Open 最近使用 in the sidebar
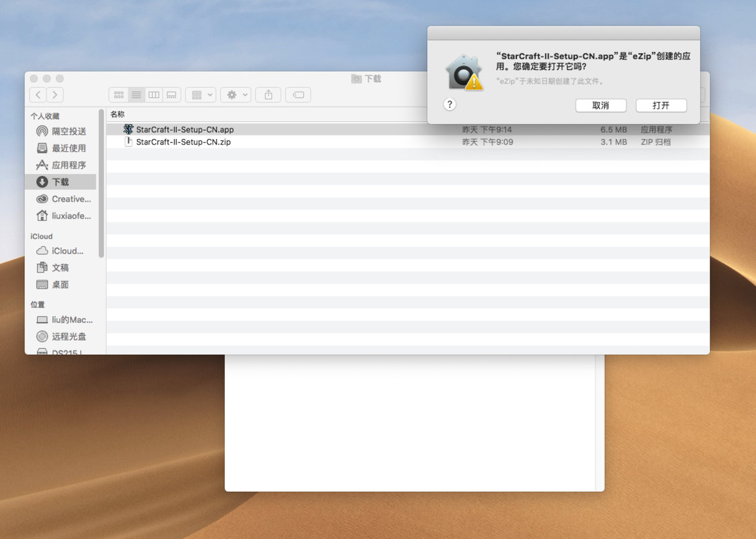Viewport: 756px width, 539px height. [69, 148]
